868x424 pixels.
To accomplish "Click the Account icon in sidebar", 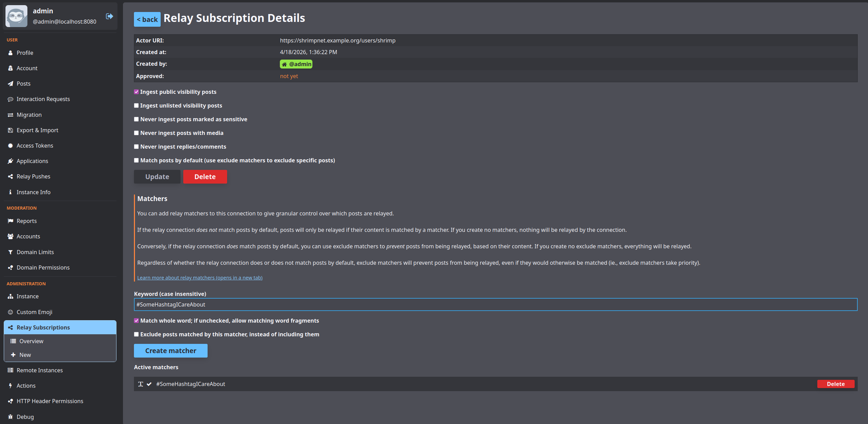I will click(x=10, y=68).
